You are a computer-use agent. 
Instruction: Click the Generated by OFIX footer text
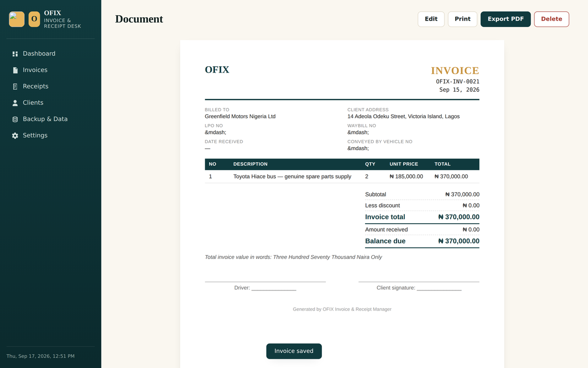342,310
